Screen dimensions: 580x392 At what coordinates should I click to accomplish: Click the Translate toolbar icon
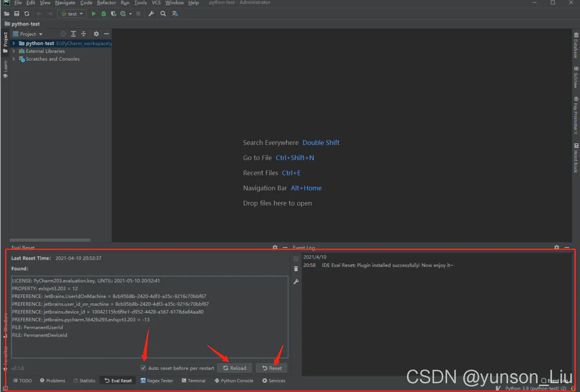click(x=175, y=14)
